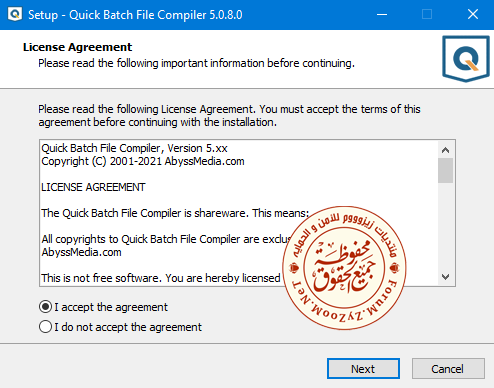Click the red ZyzooM forum watermark stamp
The image size is (494, 388).
pos(344,268)
